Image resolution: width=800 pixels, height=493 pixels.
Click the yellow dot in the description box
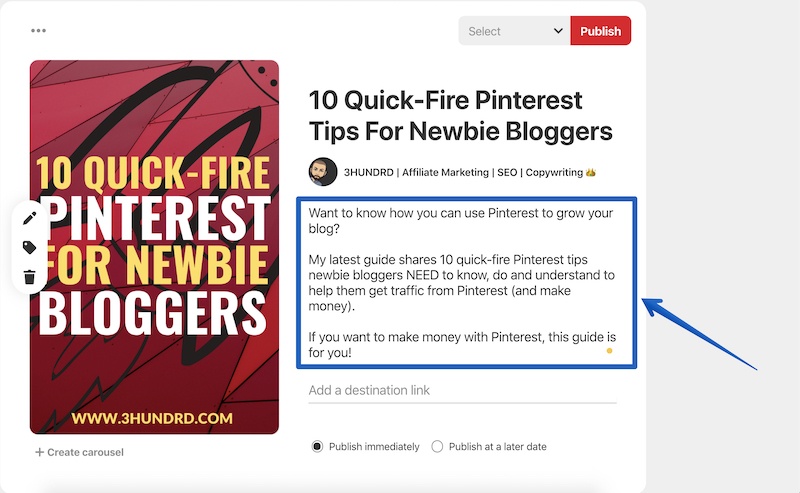[x=609, y=351]
